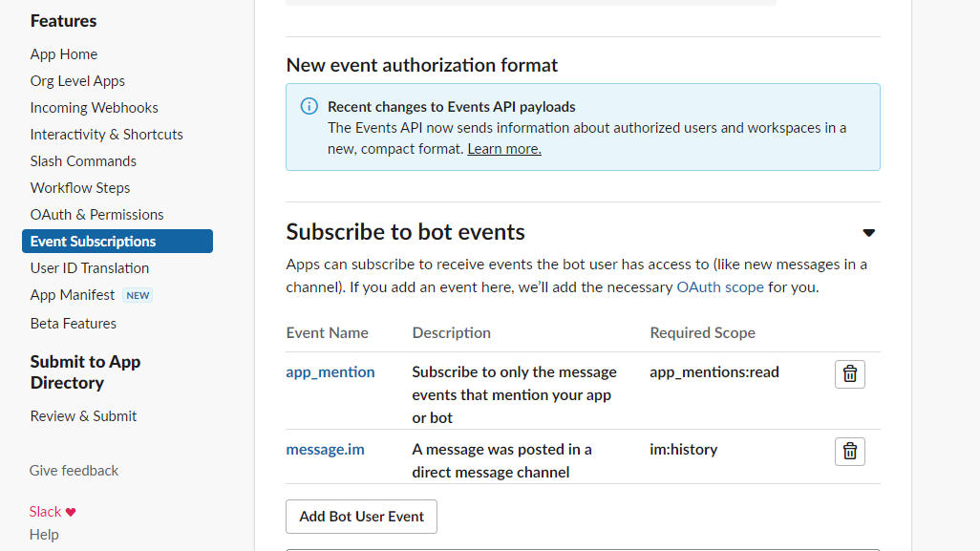
Task: Open the message.im event link
Action: (x=325, y=450)
